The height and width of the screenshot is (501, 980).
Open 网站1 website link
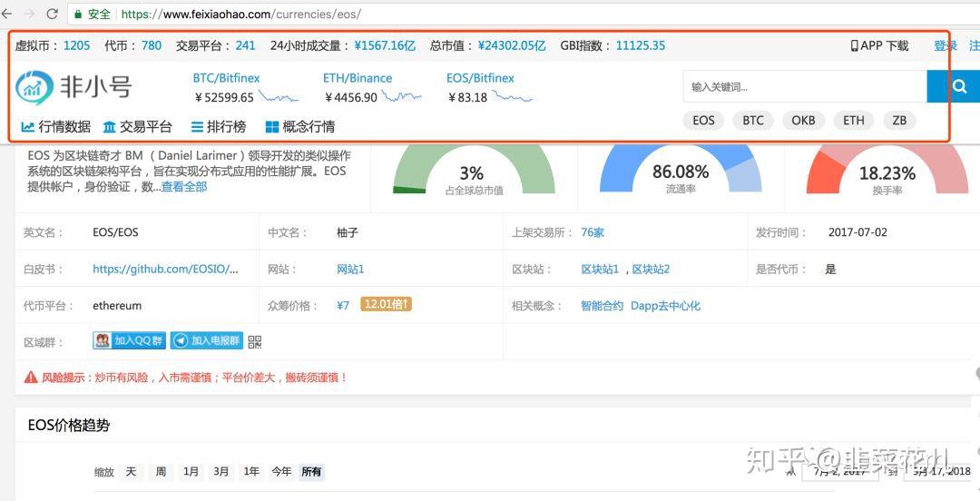coord(350,269)
